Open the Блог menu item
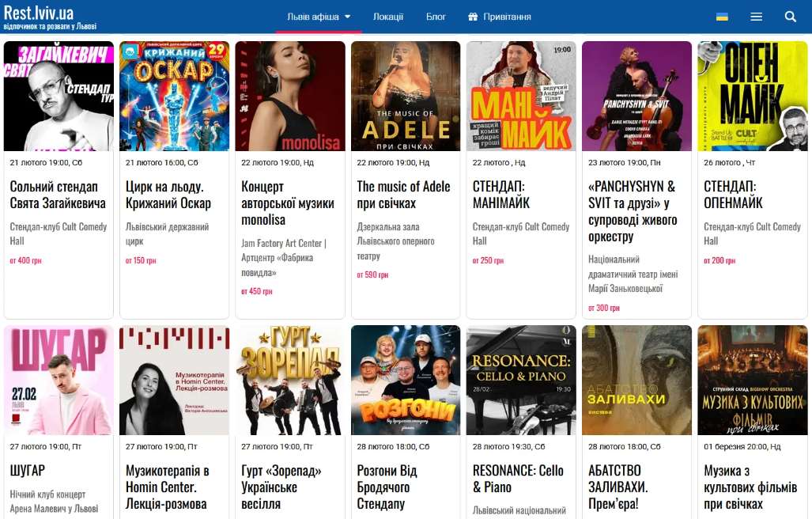 [x=436, y=17]
